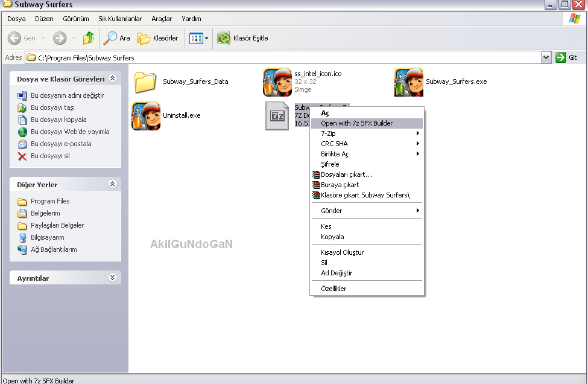The width and height of the screenshot is (588, 384).
Task: Choose Open with 7z SFX Builder
Action: 356,123
